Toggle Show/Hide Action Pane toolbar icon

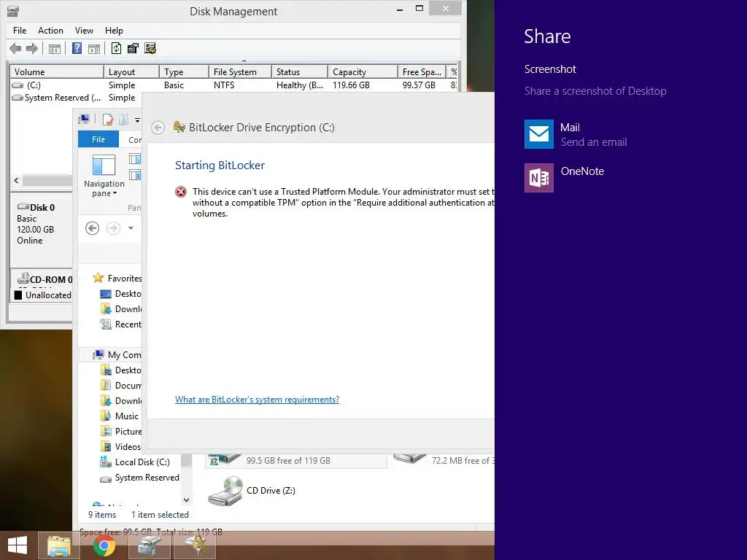pos(94,49)
